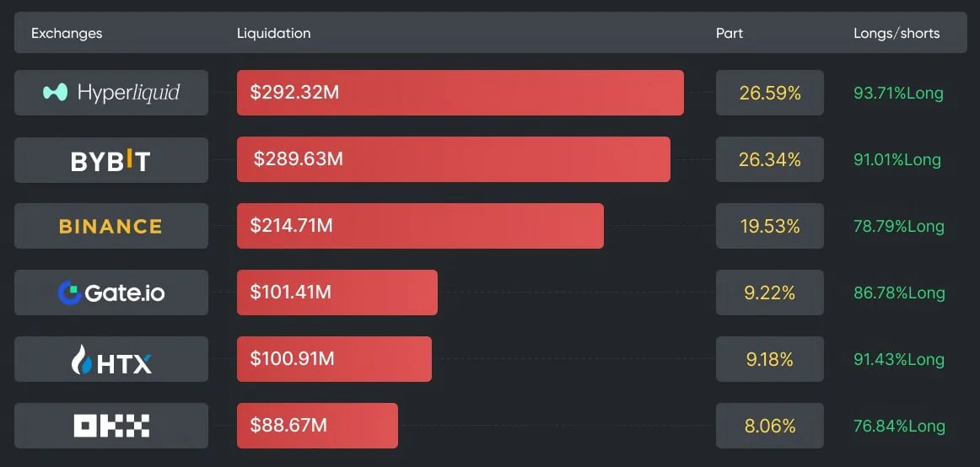Open the OKX exchange logo
This screenshot has width=980, height=467.
pos(111,426)
